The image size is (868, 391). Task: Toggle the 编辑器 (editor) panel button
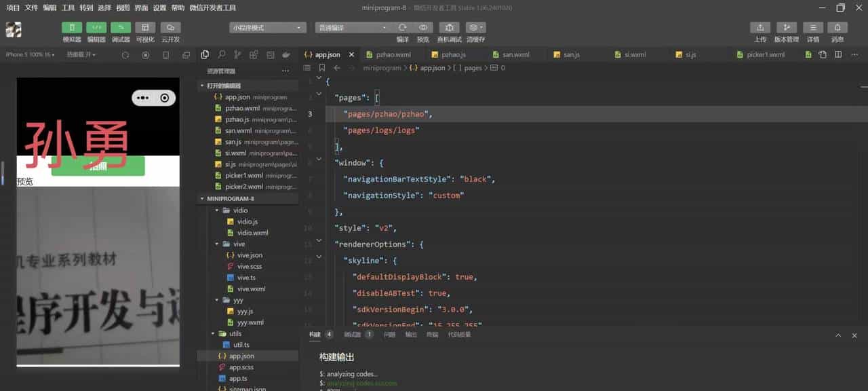(x=96, y=28)
